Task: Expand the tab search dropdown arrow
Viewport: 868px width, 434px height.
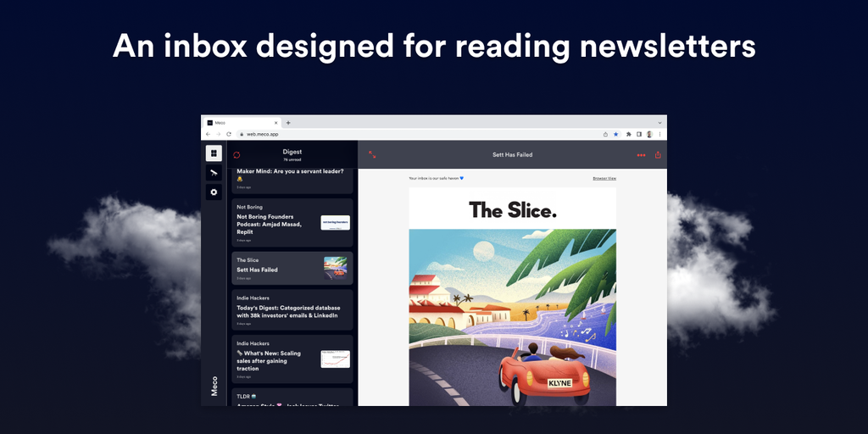Action: [659, 123]
